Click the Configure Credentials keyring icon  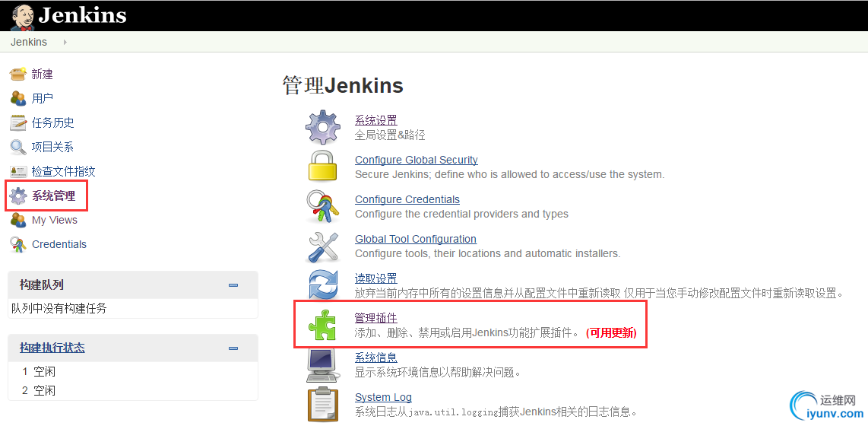click(x=323, y=205)
